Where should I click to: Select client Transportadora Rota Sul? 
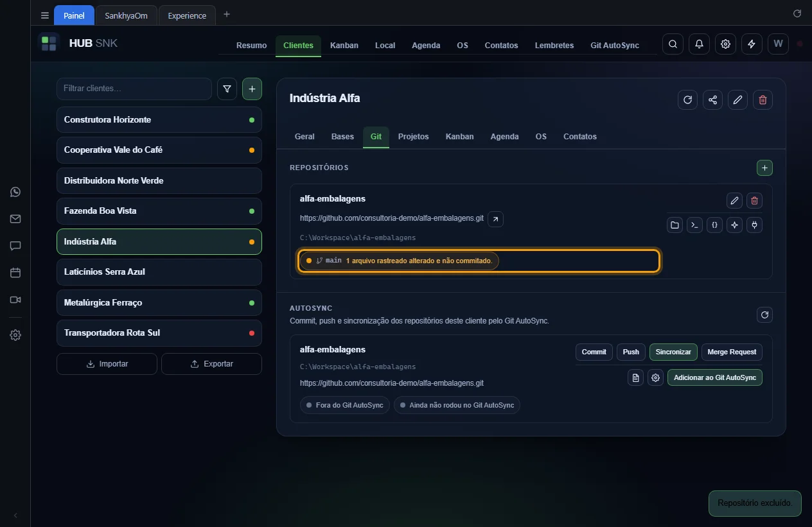159,333
